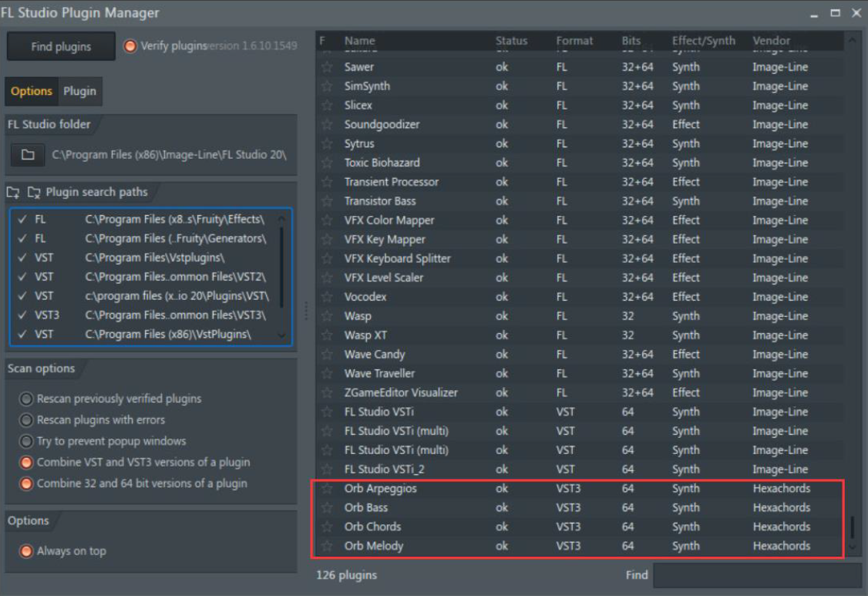Click the Find search input field
The width and height of the screenshot is (868, 596).
[x=756, y=575]
